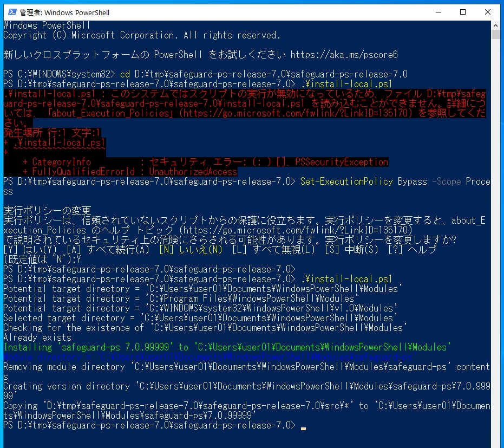This screenshot has width=504, height=448.
Task: Click the [S] 中断(S) option
Action: click(x=351, y=250)
